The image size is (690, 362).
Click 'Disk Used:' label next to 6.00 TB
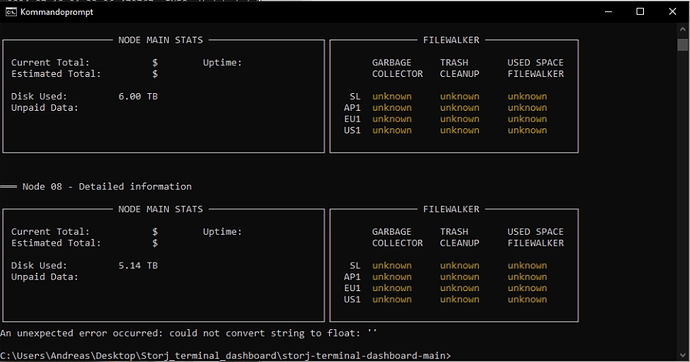tap(39, 96)
